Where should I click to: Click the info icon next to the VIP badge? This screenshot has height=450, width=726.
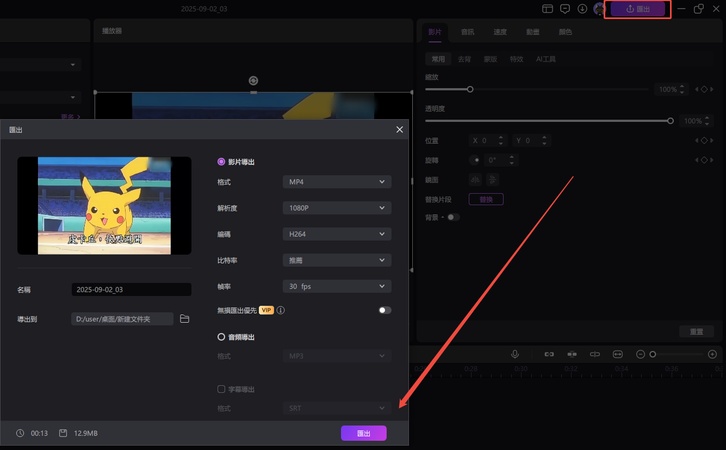(x=281, y=310)
